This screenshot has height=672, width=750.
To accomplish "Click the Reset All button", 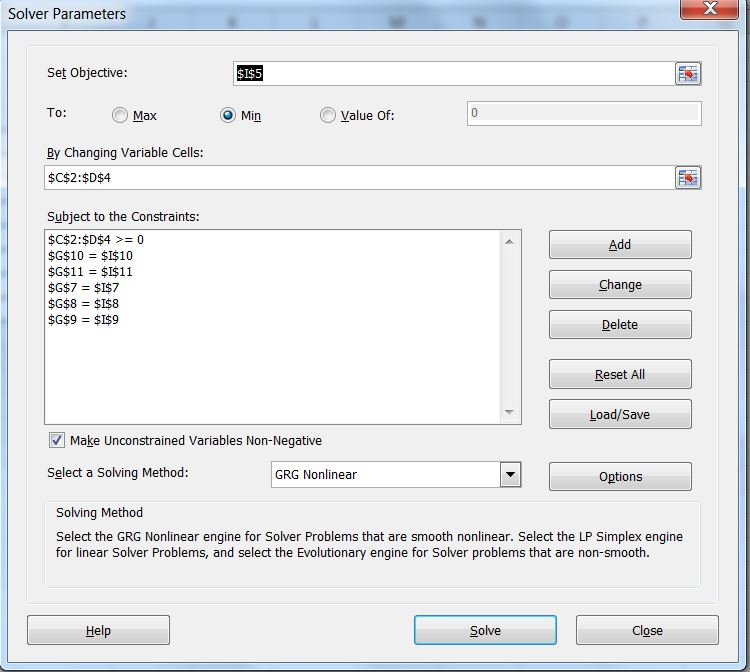I will coord(620,374).
